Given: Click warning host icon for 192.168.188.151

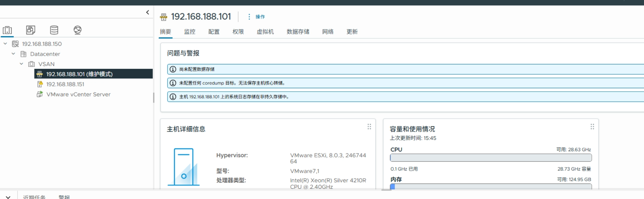Looking at the screenshot, I should 40,84.
